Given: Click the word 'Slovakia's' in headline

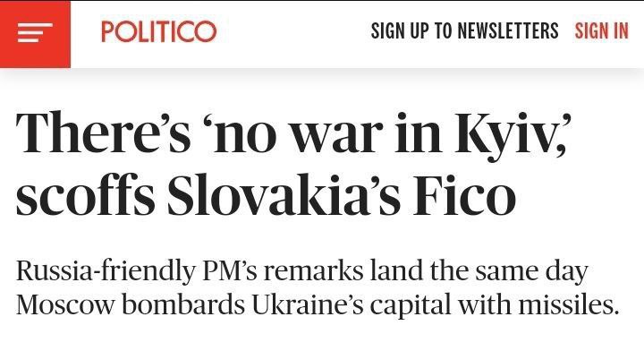Looking at the screenshot, I should pyautogui.click(x=283, y=194).
